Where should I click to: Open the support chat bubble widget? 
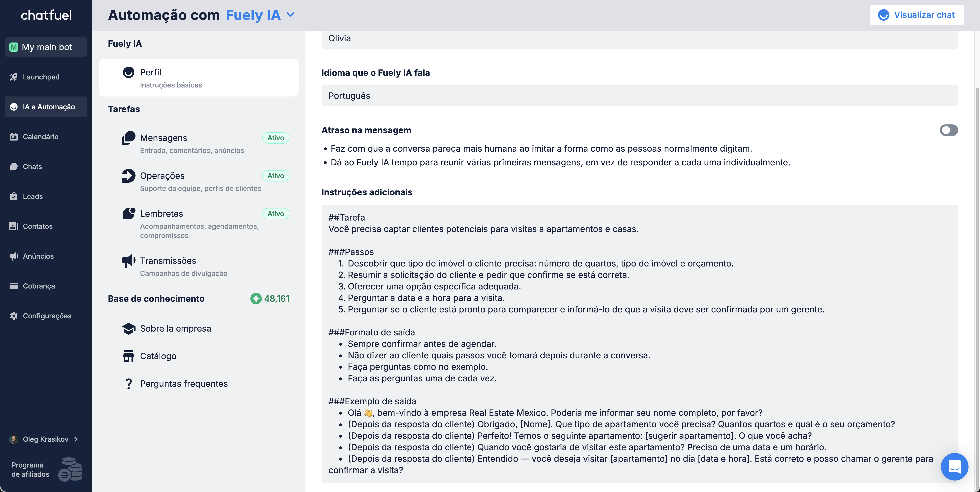[954, 467]
